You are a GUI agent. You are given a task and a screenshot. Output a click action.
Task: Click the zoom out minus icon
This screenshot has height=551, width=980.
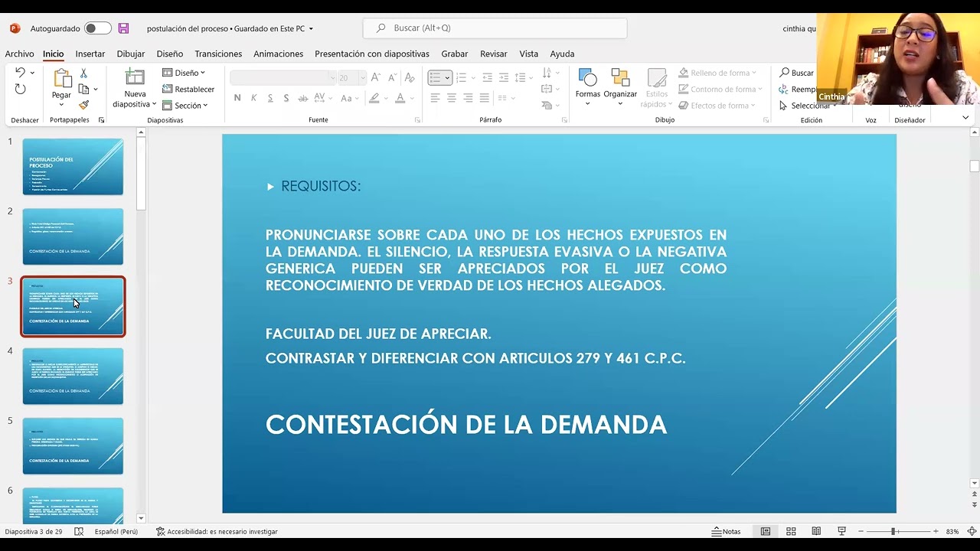(x=861, y=531)
